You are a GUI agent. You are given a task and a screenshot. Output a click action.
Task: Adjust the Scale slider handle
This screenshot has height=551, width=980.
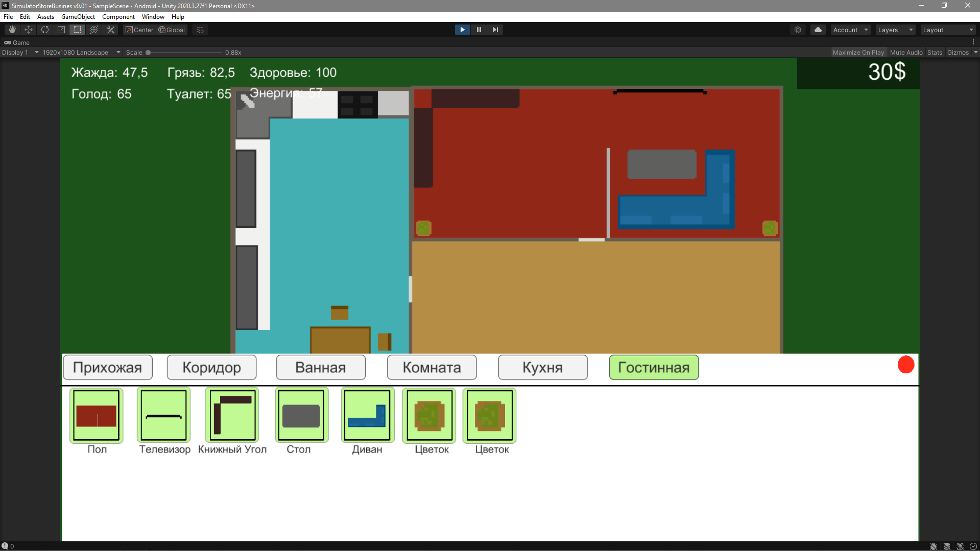(148, 52)
